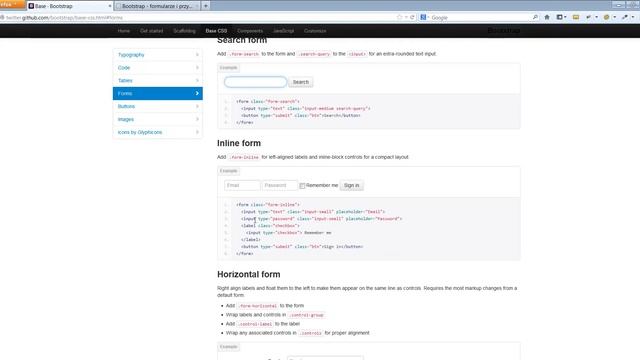Click the pen add-on toolbar icon
The height and width of the screenshot is (360, 640).
click(589, 17)
